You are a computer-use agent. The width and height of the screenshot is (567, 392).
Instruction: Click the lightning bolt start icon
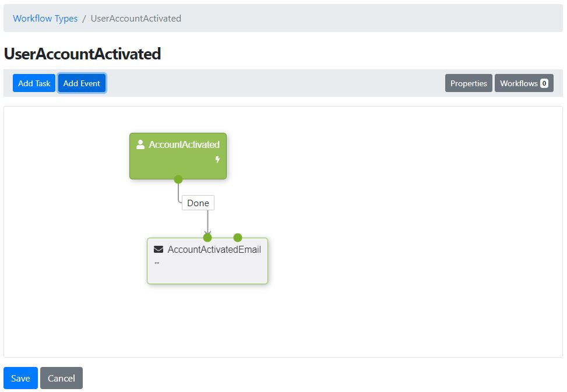click(x=217, y=160)
